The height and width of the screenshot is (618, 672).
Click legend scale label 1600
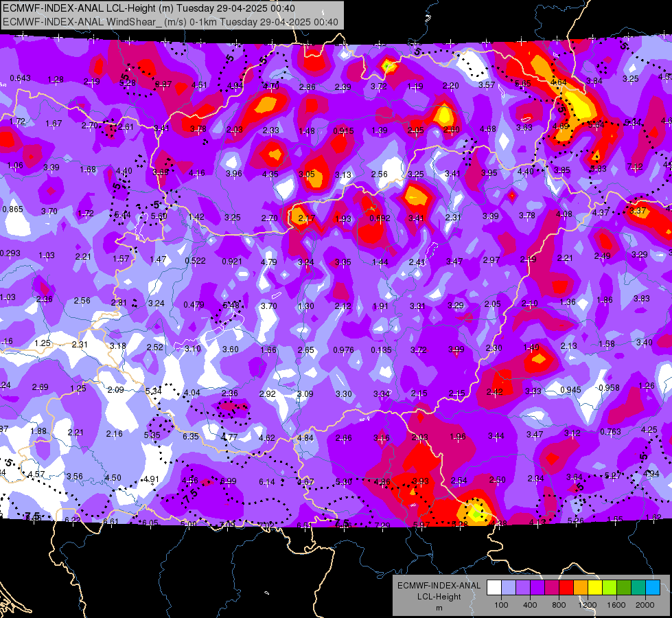tap(616, 605)
